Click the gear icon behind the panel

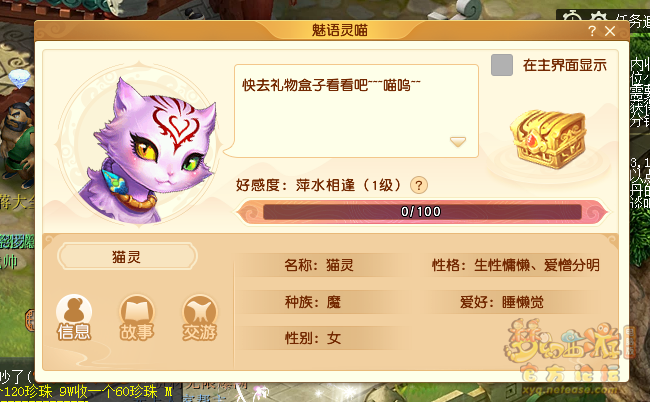point(598,17)
